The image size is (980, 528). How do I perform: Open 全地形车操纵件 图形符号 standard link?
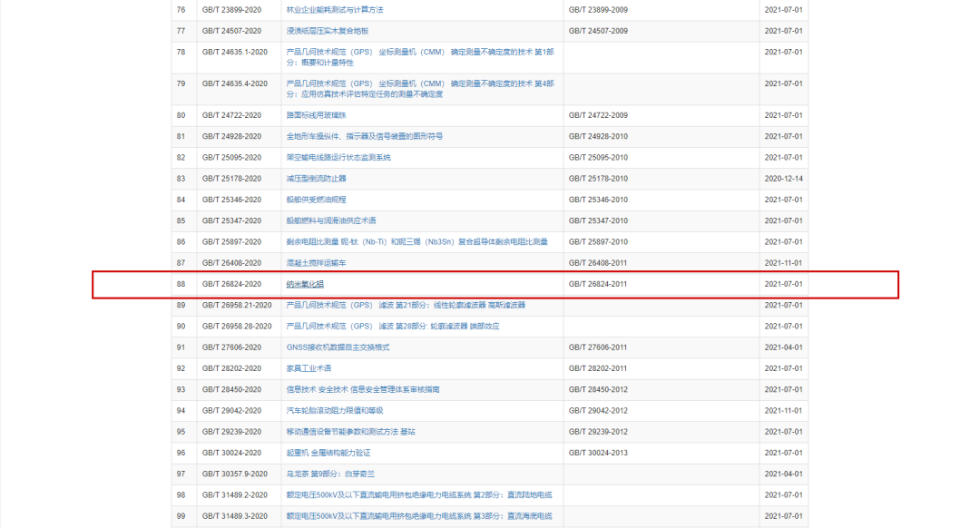click(x=365, y=136)
